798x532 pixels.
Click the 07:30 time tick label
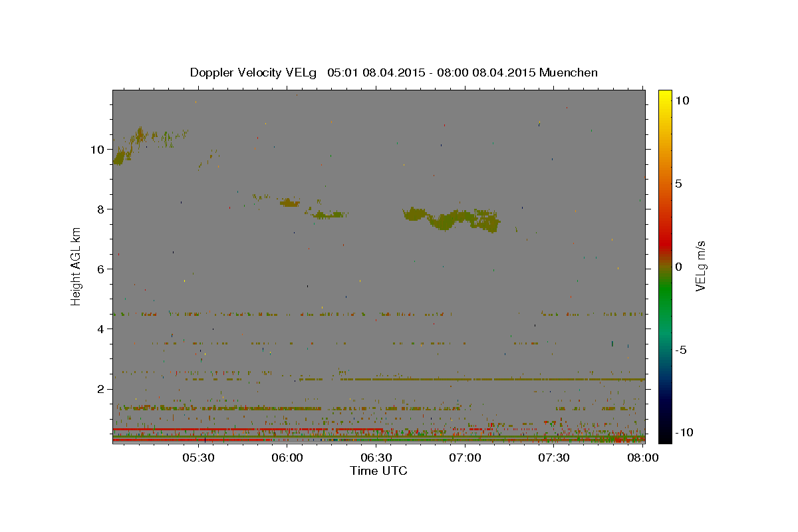[x=555, y=458]
